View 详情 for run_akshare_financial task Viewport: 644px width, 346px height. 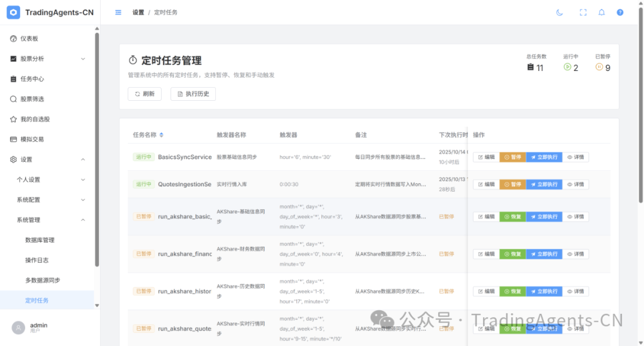(x=575, y=254)
